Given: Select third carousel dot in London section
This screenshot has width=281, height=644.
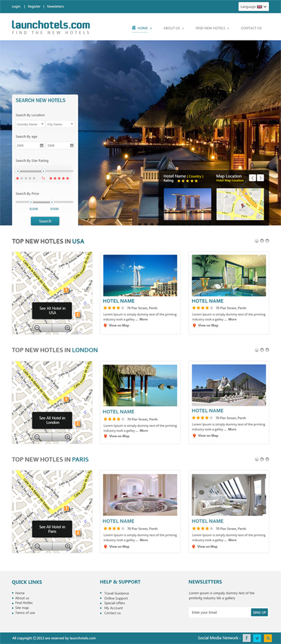Looking at the screenshot, I should pos(267,350).
